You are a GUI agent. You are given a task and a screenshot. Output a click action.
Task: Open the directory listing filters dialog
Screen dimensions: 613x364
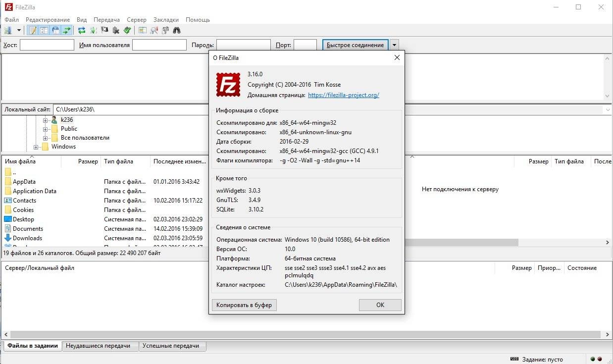tap(143, 30)
